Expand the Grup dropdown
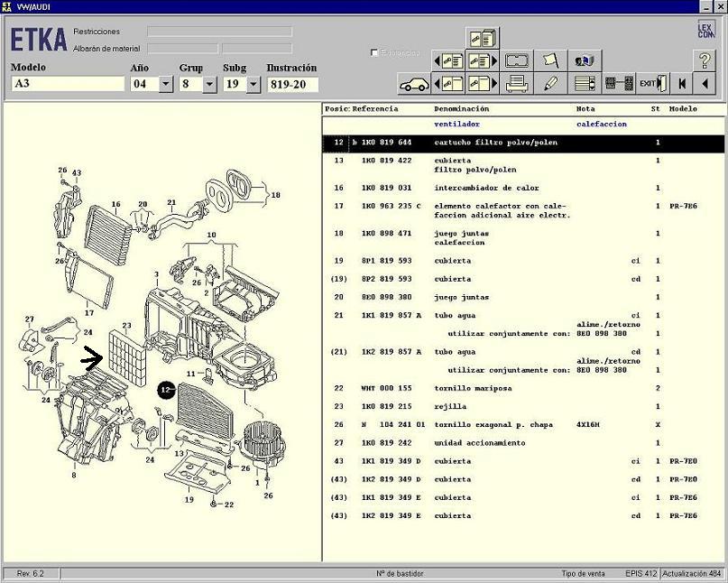 209,84
